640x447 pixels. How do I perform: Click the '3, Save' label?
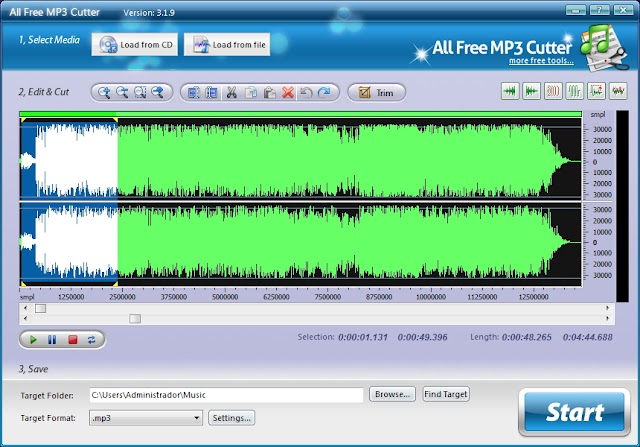click(x=33, y=369)
